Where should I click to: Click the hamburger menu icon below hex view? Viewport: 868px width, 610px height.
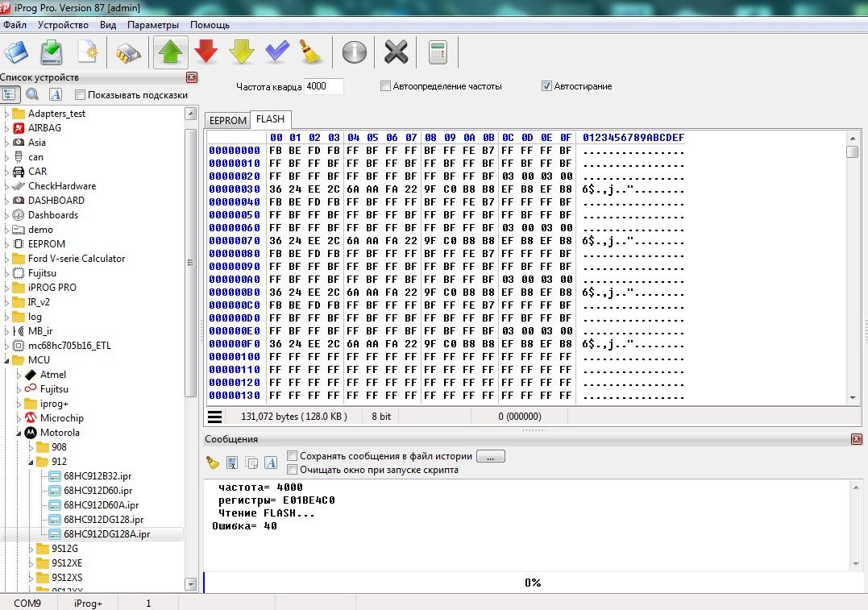pos(215,417)
